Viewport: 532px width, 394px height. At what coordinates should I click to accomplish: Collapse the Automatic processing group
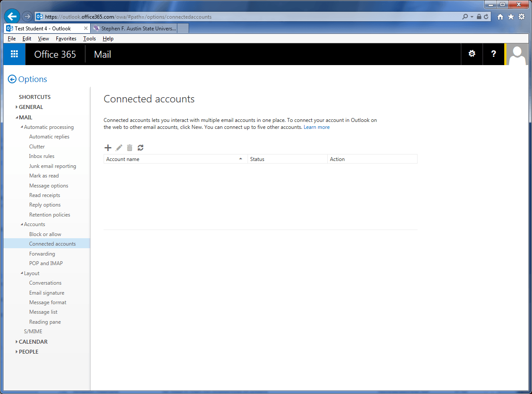[x=22, y=127]
